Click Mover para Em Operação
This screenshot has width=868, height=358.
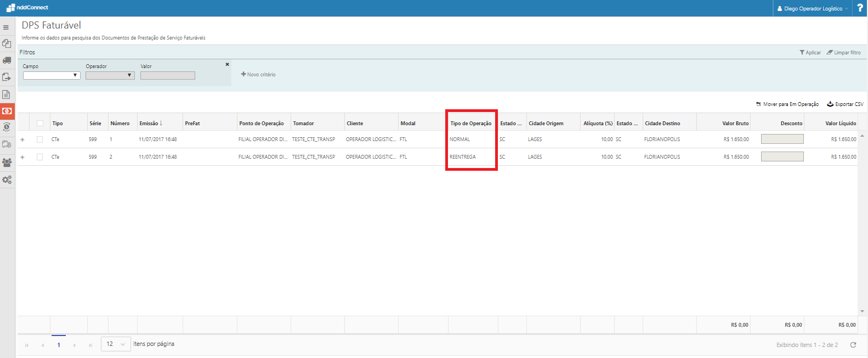click(787, 104)
